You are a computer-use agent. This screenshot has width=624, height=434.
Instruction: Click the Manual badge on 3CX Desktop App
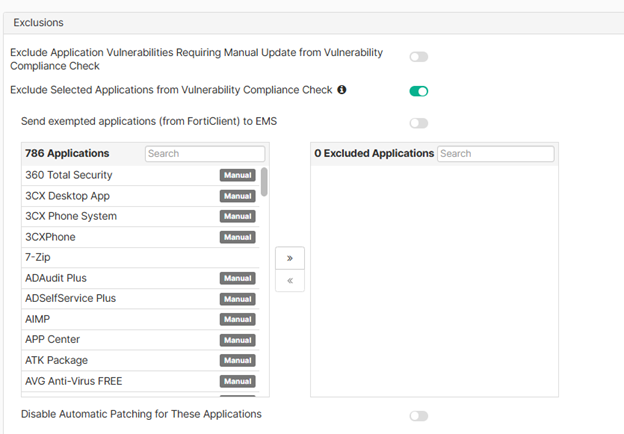pyautogui.click(x=238, y=196)
